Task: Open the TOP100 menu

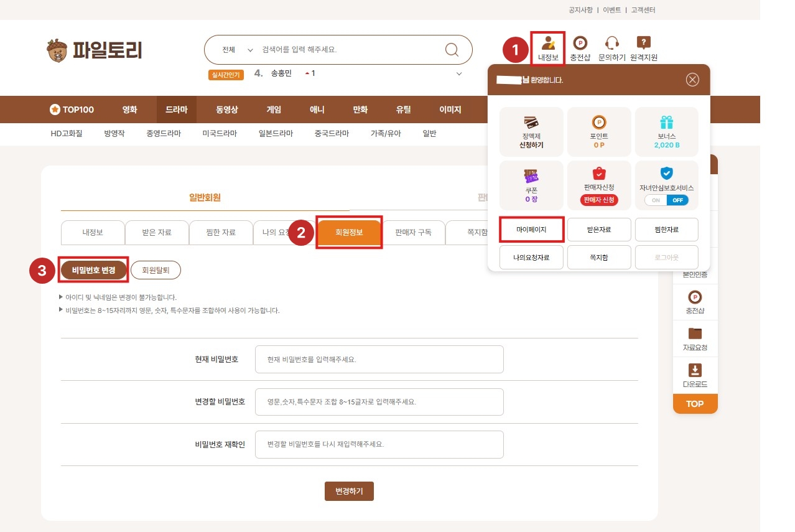Action: click(72, 110)
